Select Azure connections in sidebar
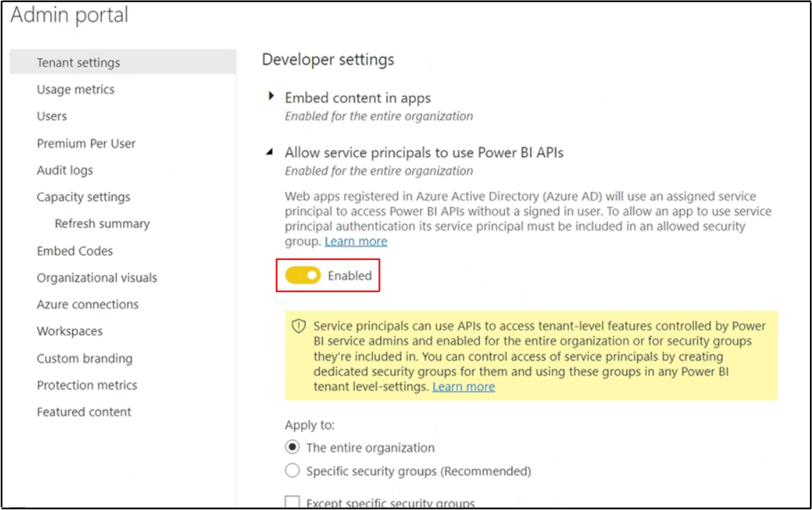Viewport: 812px width, 510px height. point(88,304)
